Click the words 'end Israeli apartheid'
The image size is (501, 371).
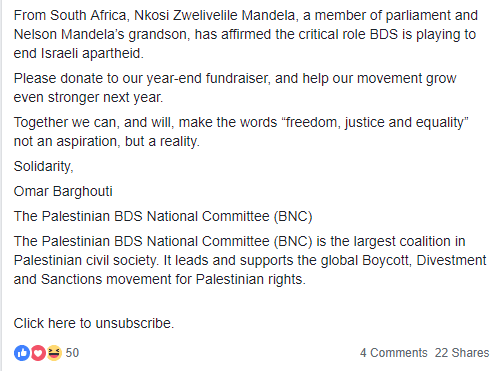[79, 54]
